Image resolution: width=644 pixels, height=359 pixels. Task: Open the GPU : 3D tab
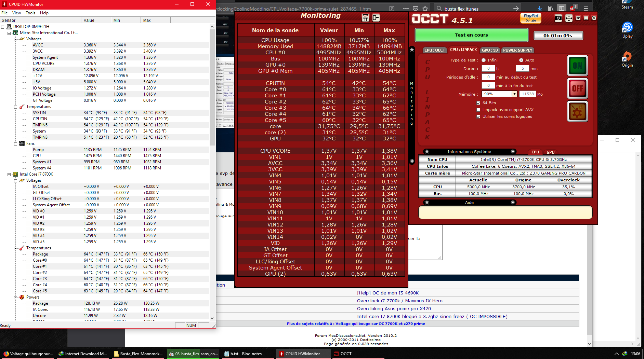point(490,50)
